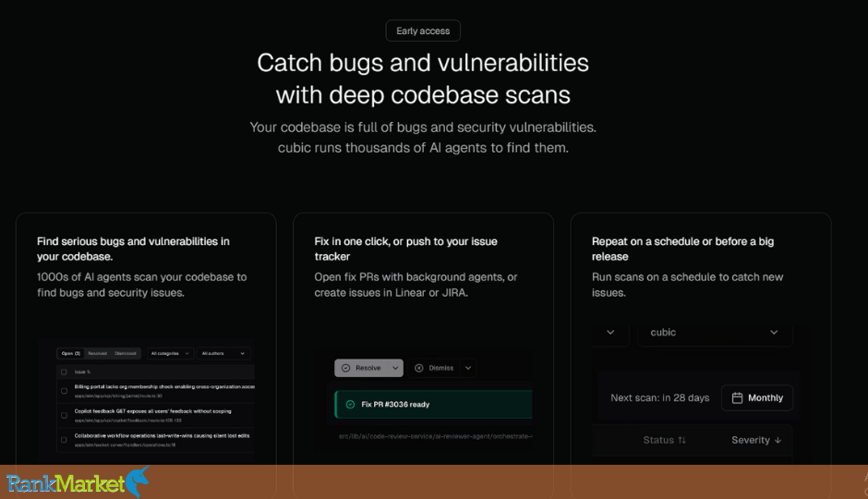The width and height of the screenshot is (868, 499).
Task: Click the 'Run scans on a schedule' description
Action: pos(687,285)
